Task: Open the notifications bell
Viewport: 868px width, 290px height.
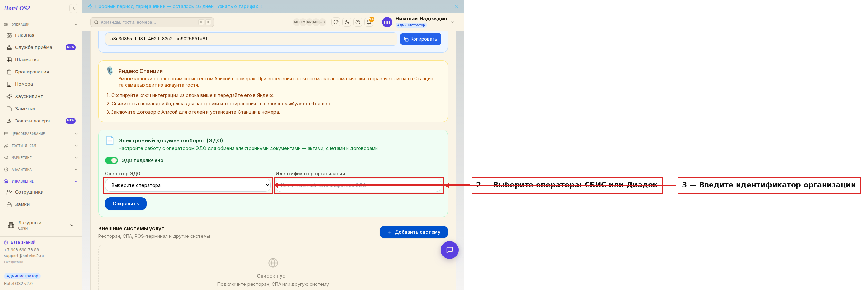Action: [x=369, y=22]
